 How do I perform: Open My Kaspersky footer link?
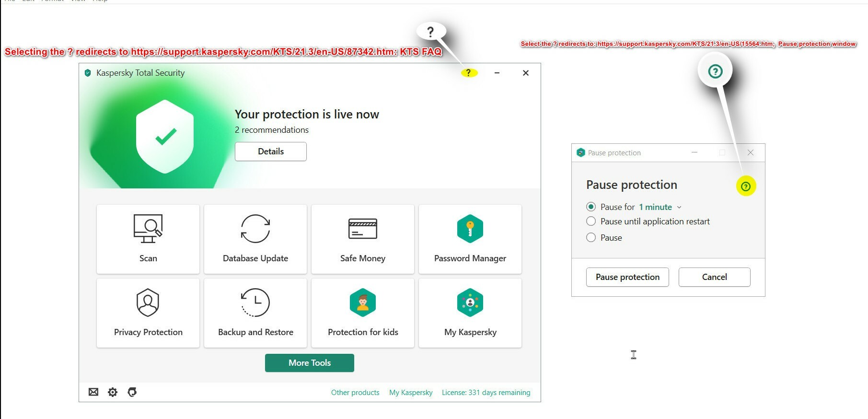(x=411, y=393)
